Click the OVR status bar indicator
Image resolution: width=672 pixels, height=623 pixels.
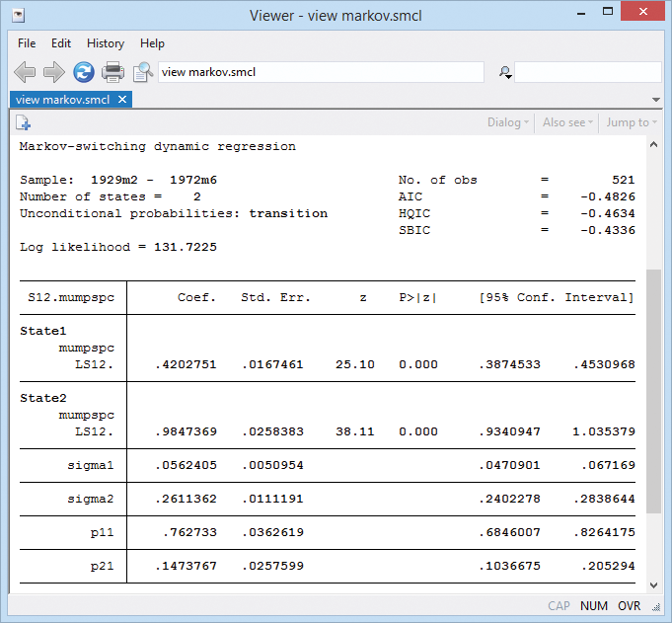(x=630, y=606)
